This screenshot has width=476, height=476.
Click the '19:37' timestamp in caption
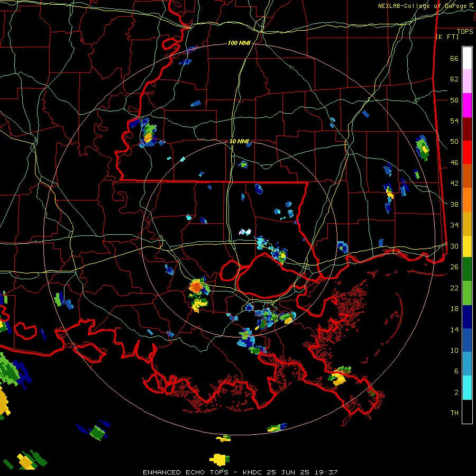point(325,472)
